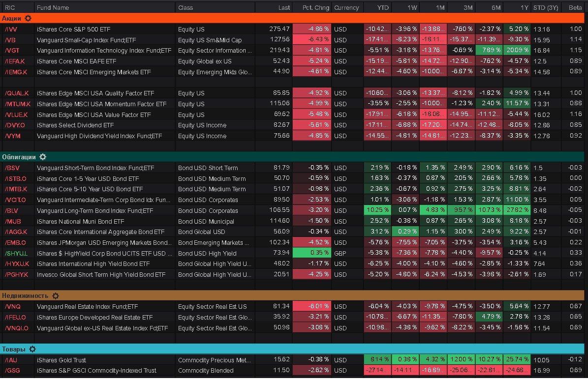
Task: Open settings gear next to Облигации
Action: pos(43,157)
